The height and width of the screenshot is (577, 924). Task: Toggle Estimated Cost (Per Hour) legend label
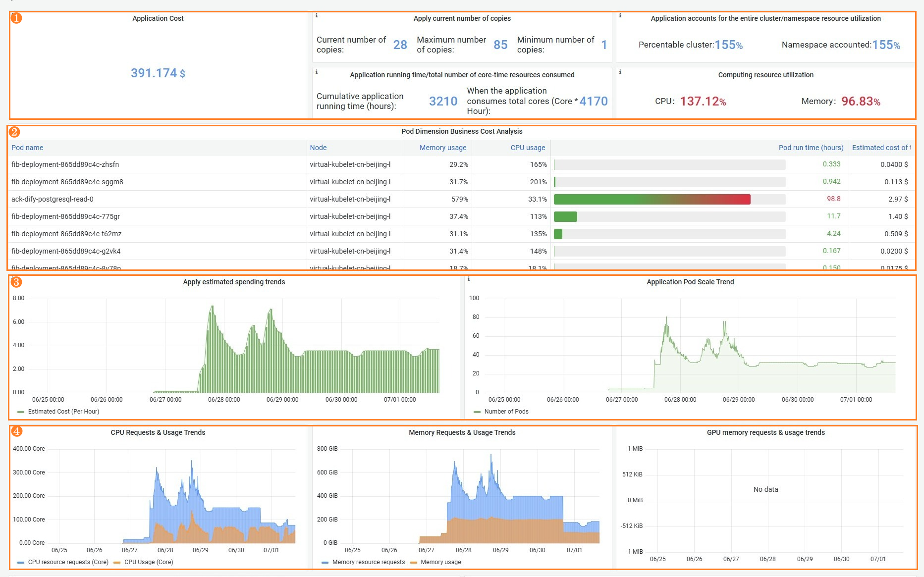(63, 412)
